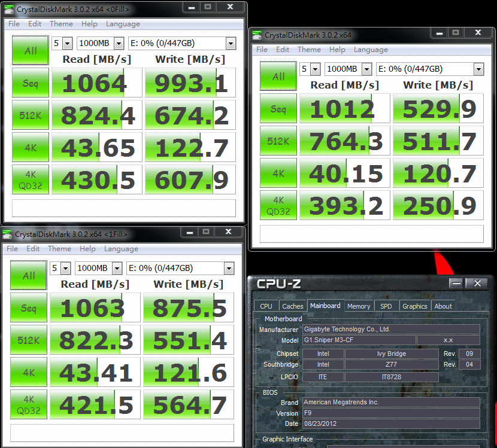Start Seq test in the right CrystalDiskMark window
497x448 pixels.
[x=278, y=108]
